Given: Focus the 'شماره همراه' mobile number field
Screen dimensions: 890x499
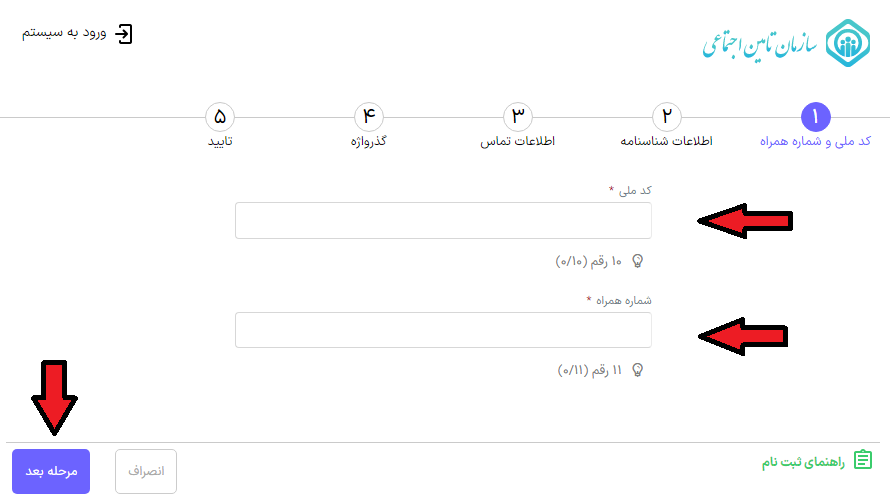Looking at the screenshot, I should click(443, 330).
